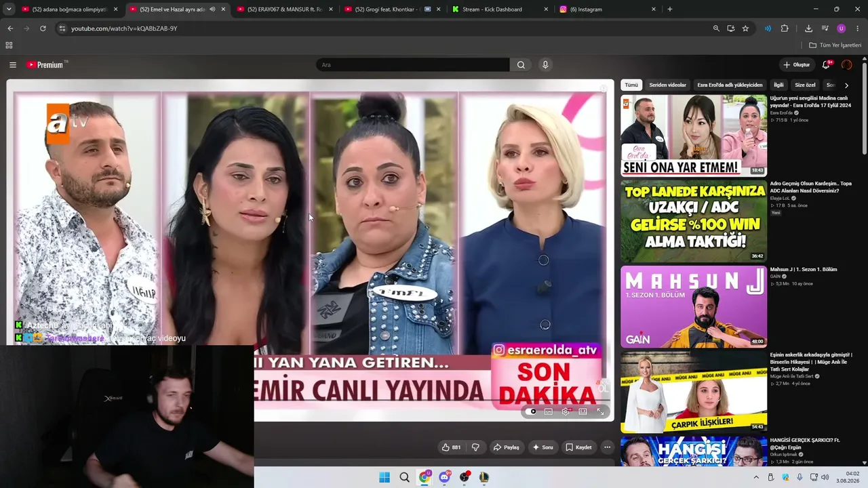Open the Windows Start menu
The width and height of the screenshot is (868, 488).
pyautogui.click(x=384, y=477)
